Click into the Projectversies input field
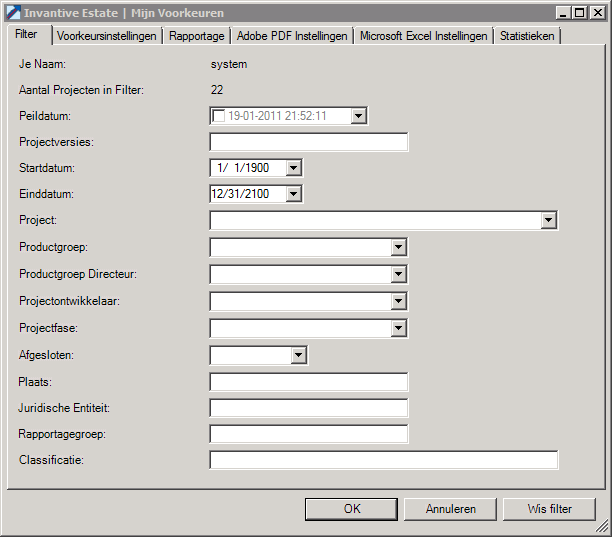Image resolution: width=612 pixels, height=537 pixels. point(309,142)
